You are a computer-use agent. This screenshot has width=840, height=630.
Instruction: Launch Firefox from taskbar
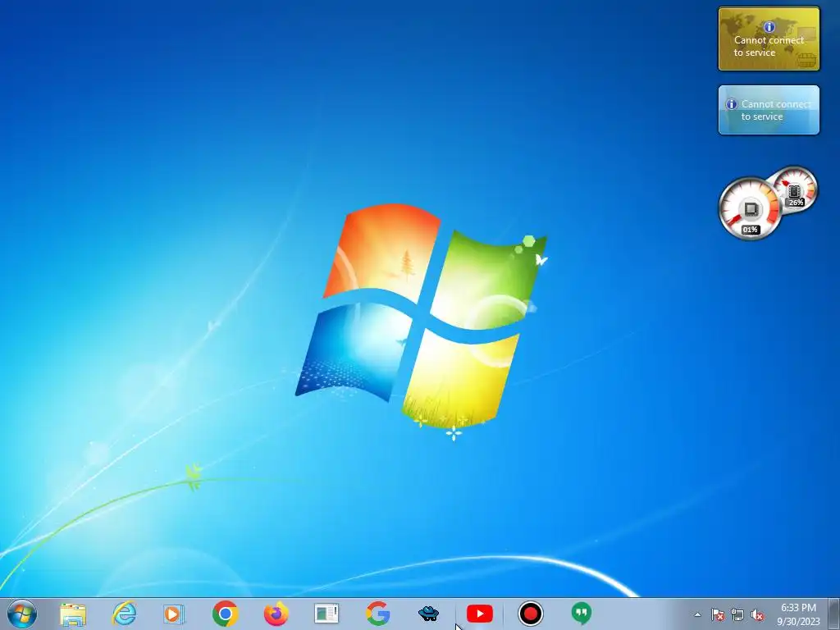click(x=276, y=614)
